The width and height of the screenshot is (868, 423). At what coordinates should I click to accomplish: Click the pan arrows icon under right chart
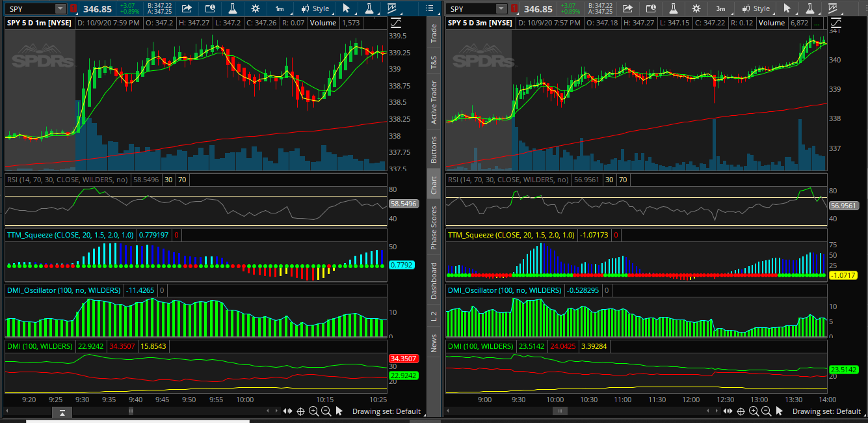tap(728, 411)
